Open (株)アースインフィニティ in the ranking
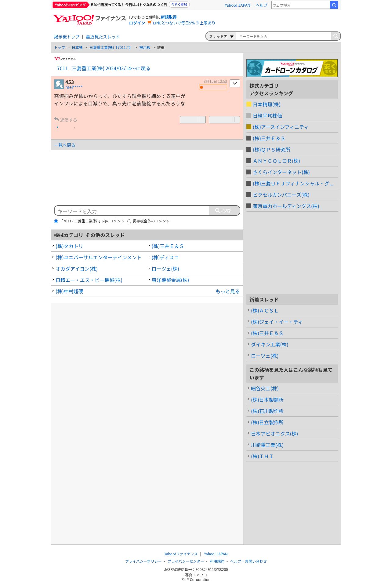 tap(280, 127)
